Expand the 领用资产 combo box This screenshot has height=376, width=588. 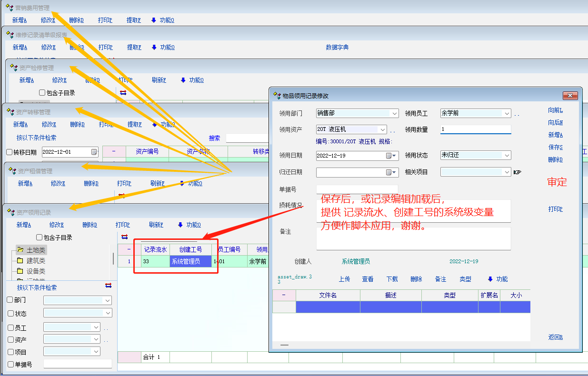click(x=383, y=129)
